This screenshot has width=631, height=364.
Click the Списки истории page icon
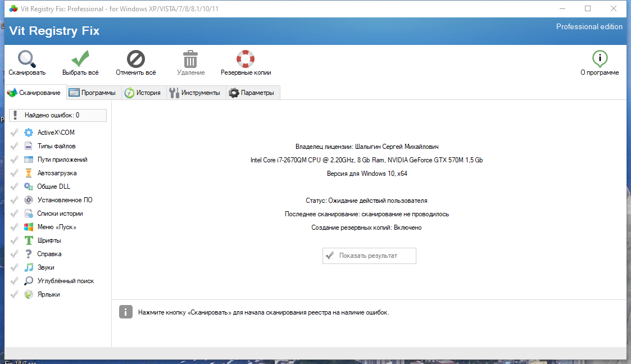(29, 213)
